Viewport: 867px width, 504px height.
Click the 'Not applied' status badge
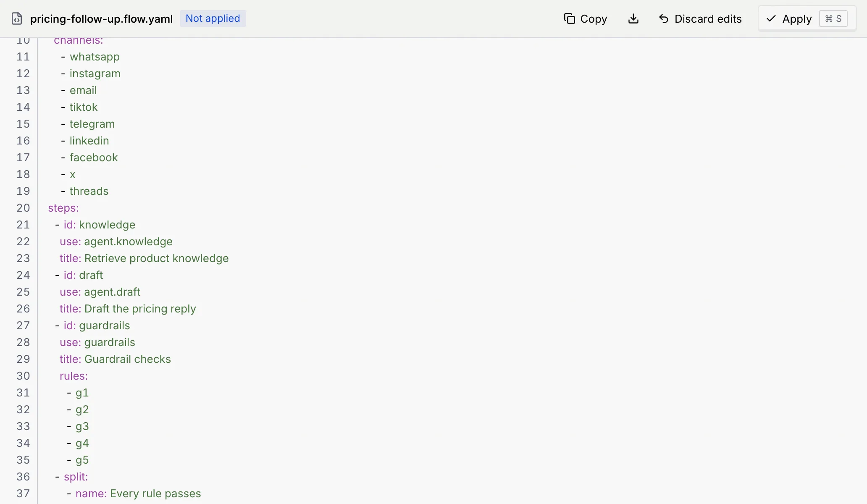tap(213, 18)
